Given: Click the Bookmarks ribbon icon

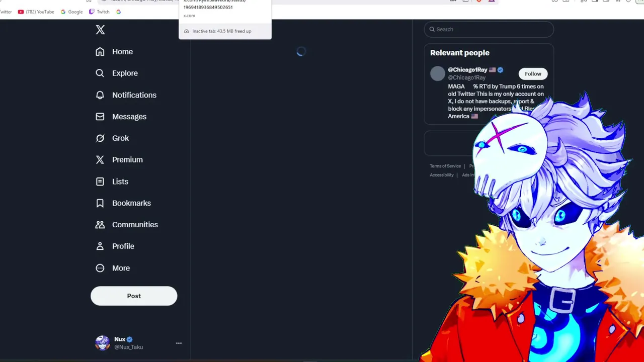Looking at the screenshot, I should click(x=100, y=203).
